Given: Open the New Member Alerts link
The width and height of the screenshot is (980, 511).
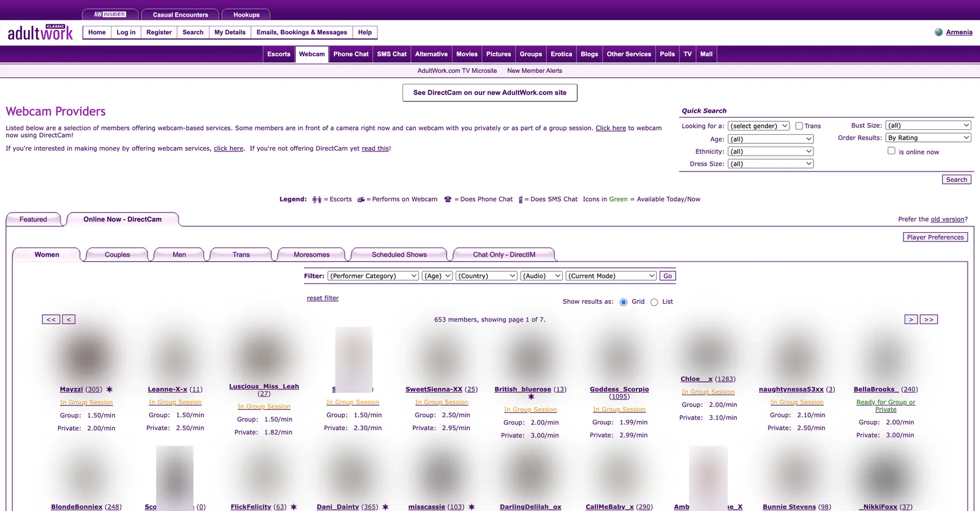Looking at the screenshot, I should pyautogui.click(x=535, y=71).
